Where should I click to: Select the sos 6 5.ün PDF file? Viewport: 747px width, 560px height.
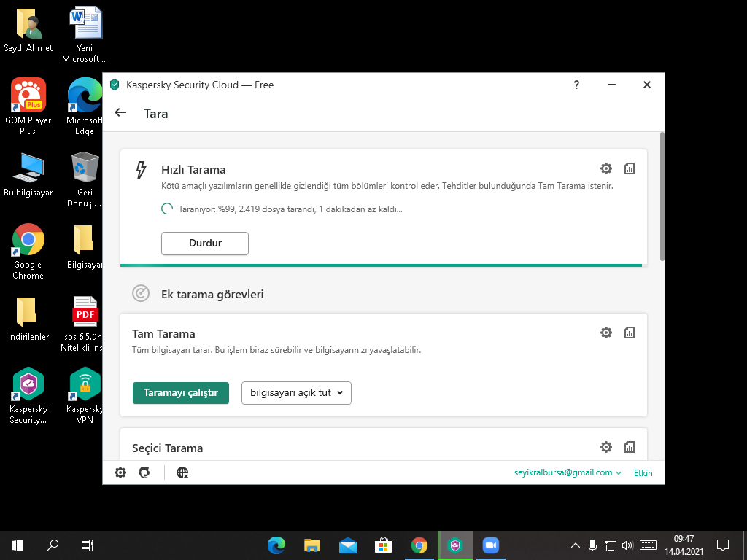click(83, 324)
